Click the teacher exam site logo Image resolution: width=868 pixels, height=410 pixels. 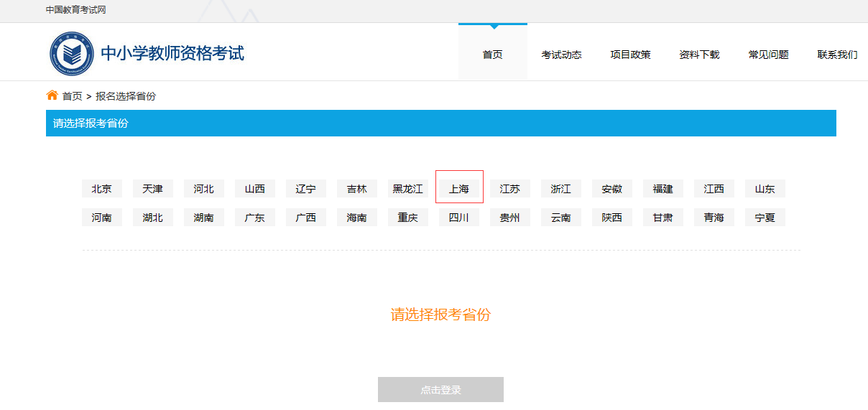point(72,53)
